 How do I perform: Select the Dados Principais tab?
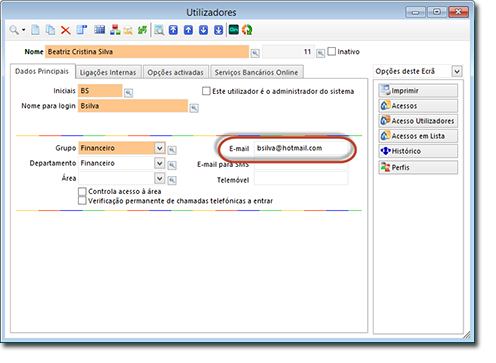click(42, 71)
